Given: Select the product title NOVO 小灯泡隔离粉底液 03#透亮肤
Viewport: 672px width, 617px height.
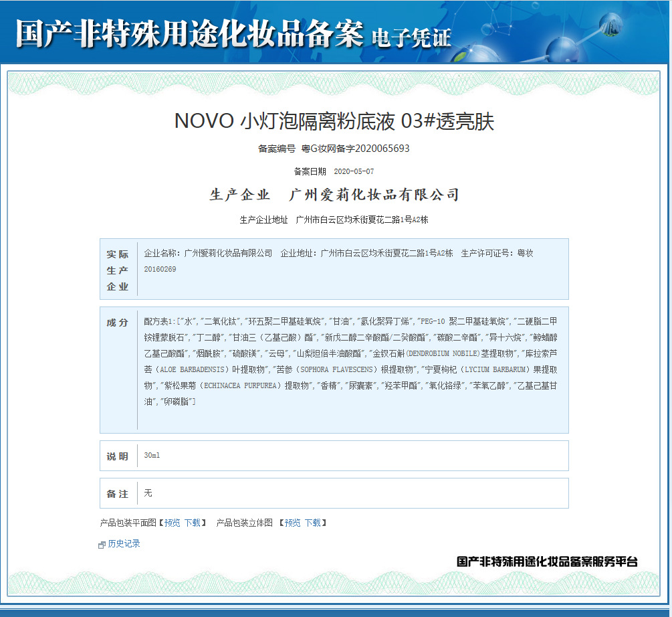Looking at the screenshot, I should 334,121.
